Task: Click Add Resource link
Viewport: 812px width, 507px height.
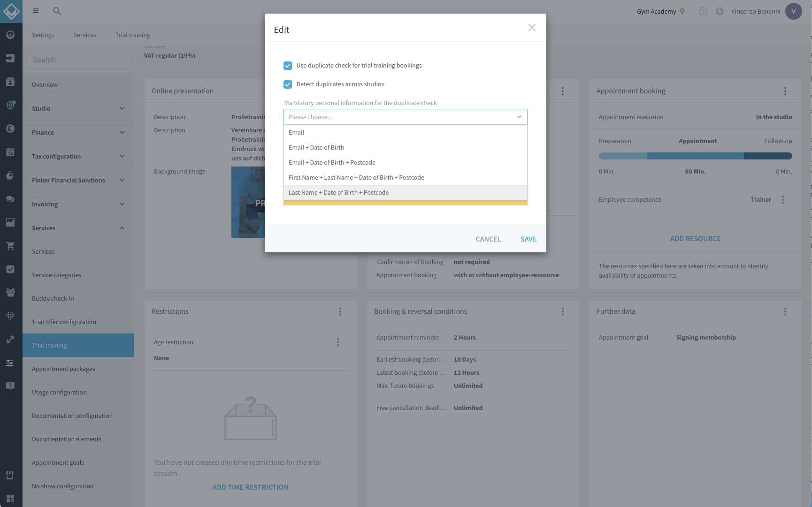Action: (695, 239)
